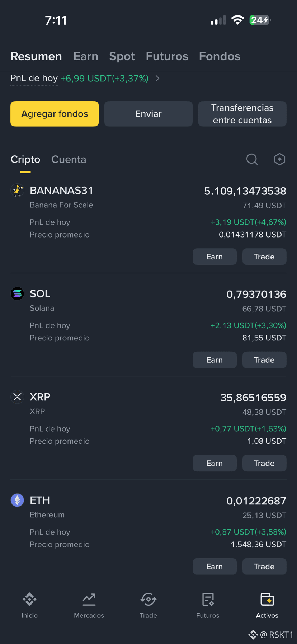This screenshot has width=297, height=644.
Task: Tap the yellow Agregar fondos button
Action: click(x=55, y=114)
